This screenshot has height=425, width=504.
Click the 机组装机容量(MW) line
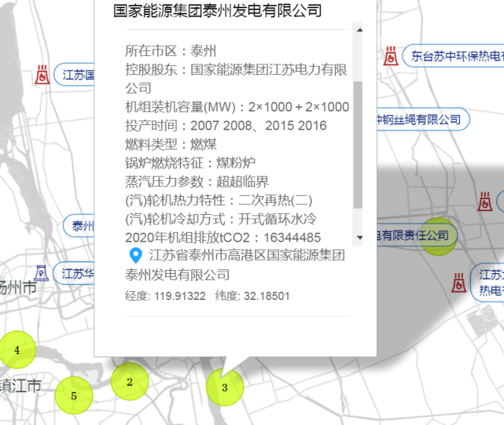[237, 107]
